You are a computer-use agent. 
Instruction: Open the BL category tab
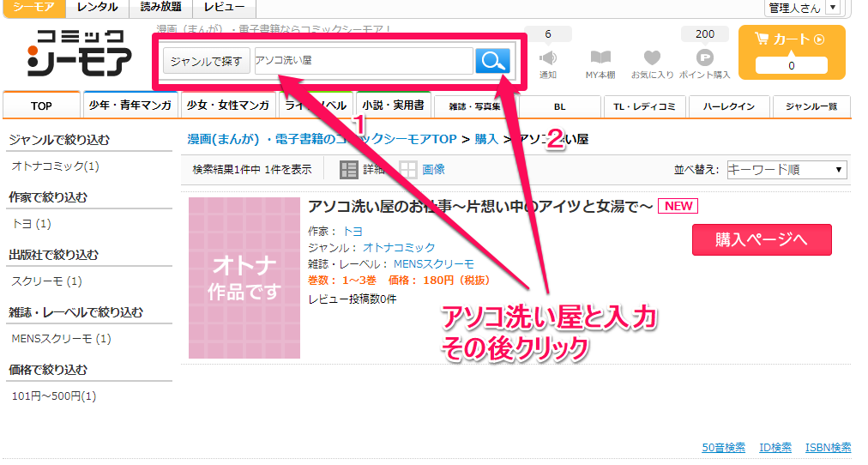[x=560, y=106]
